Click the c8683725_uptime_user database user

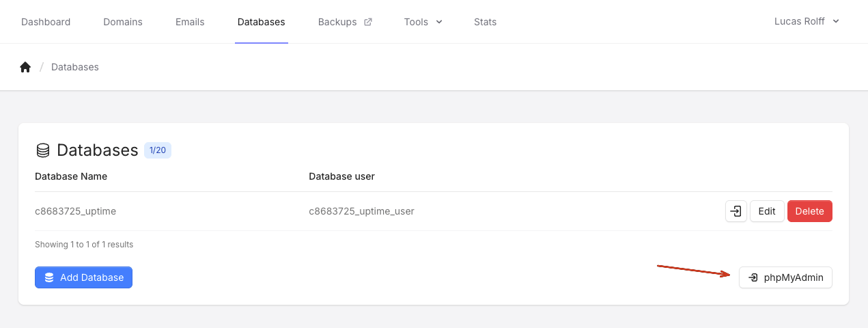pyautogui.click(x=361, y=211)
